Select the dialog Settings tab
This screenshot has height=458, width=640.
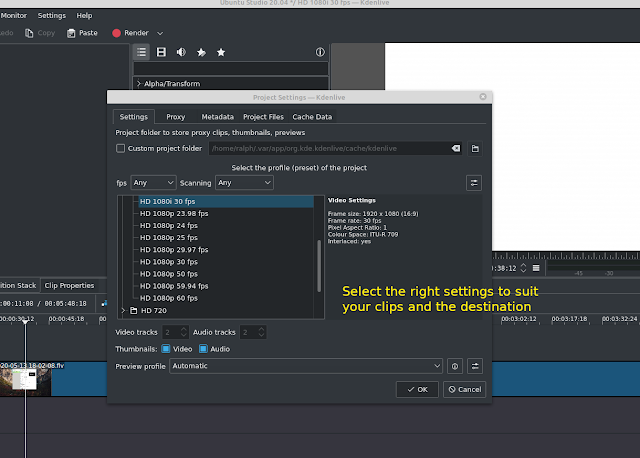pos(133,117)
